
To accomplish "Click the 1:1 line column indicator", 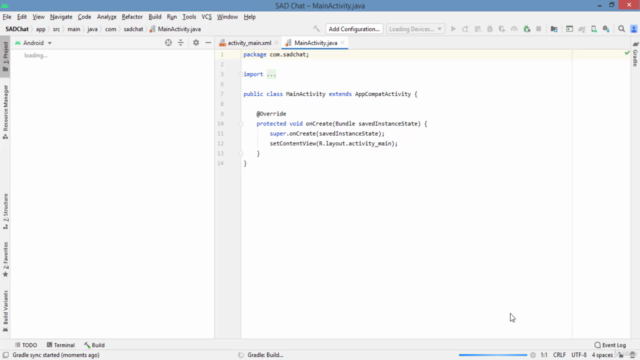I will (544, 355).
